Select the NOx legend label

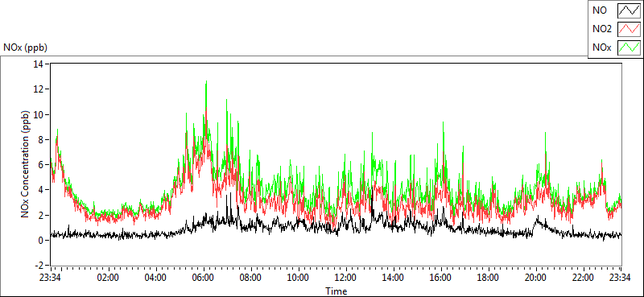click(x=601, y=47)
